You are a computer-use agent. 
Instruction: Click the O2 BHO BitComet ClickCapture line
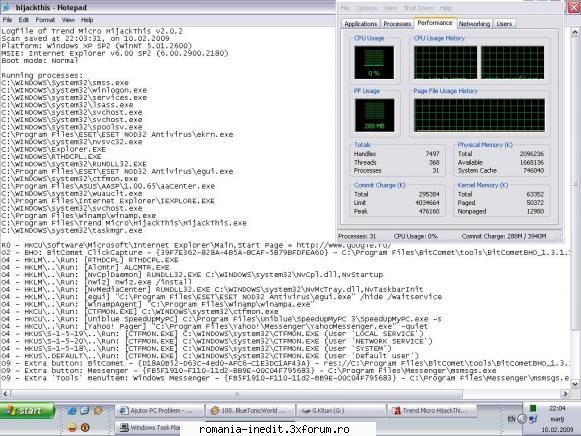(285, 253)
